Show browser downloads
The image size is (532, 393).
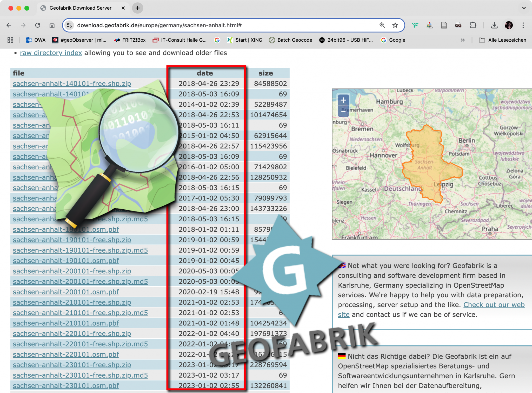(x=494, y=25)
